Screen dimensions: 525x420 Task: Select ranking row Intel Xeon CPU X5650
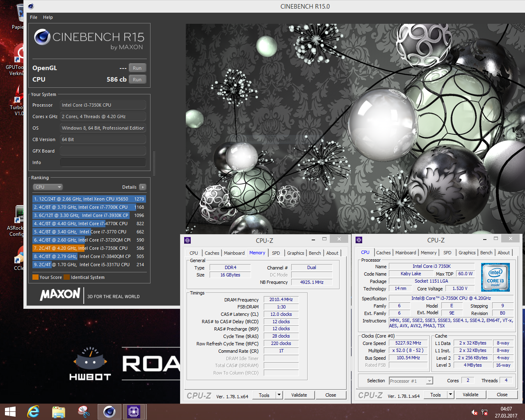[x=89, y=199]
